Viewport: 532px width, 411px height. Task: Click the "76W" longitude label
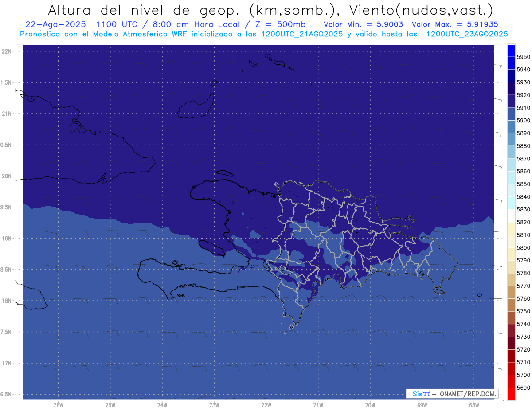(x=58, y=405)
